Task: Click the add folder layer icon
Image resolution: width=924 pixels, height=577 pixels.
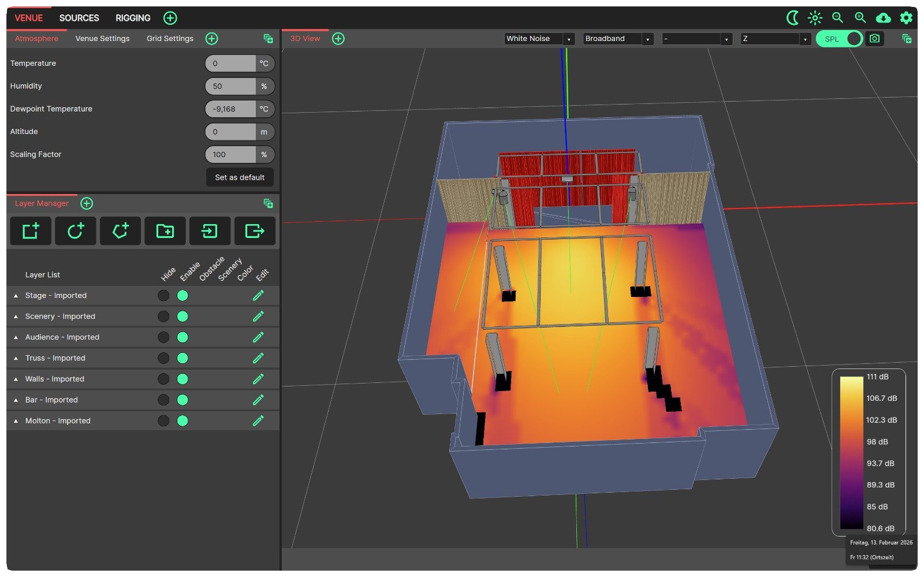Action: coord(165,231)
